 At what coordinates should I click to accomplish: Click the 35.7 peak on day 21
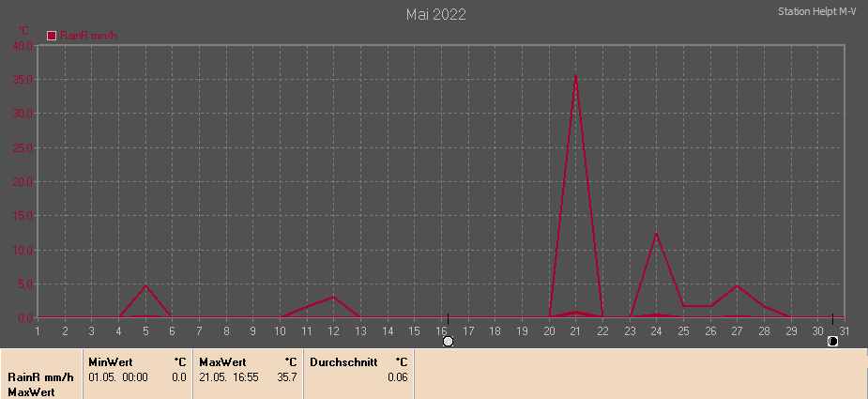pos(576,75)
